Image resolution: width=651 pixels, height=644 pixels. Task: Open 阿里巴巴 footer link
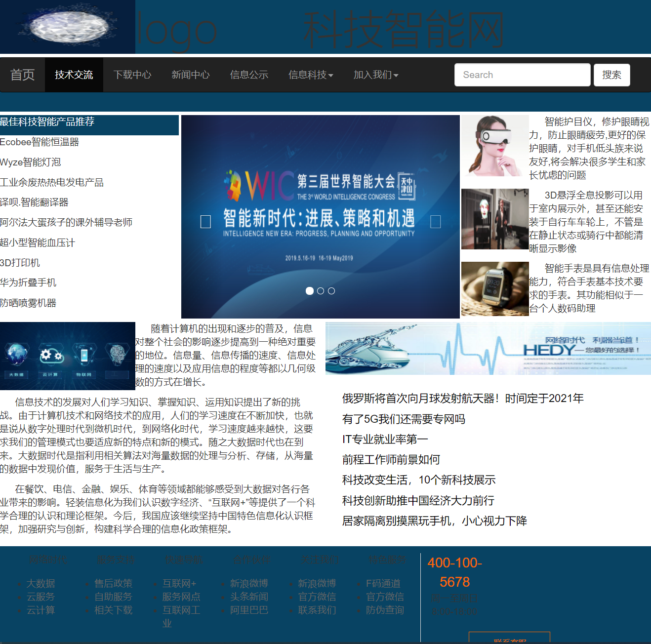coord(249,610)
